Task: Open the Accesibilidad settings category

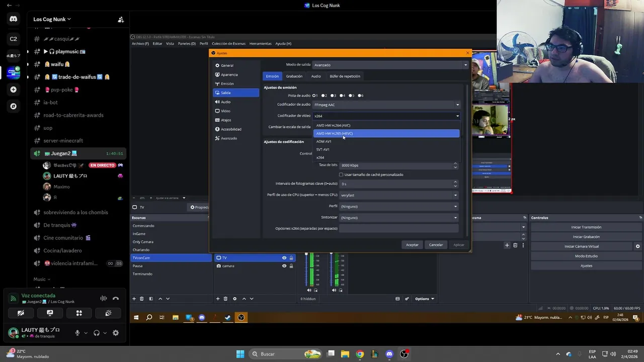Action: click(236, 129)
